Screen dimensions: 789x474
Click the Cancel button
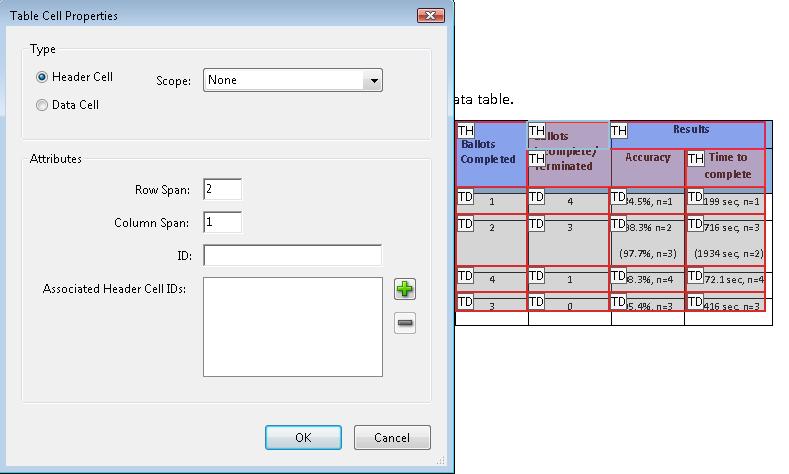[x=392, y=437]
